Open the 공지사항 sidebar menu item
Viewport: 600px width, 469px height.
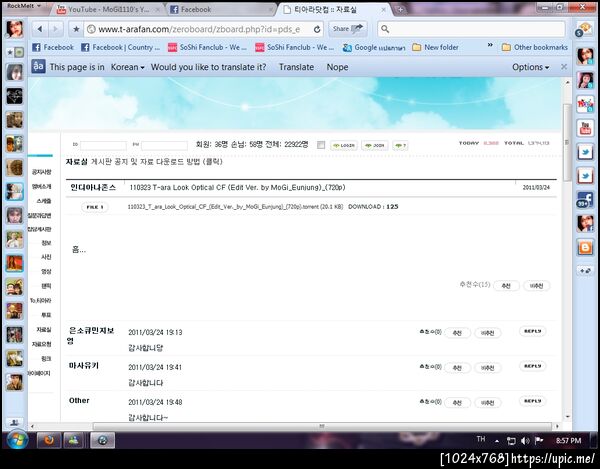(x=41, y=172)
